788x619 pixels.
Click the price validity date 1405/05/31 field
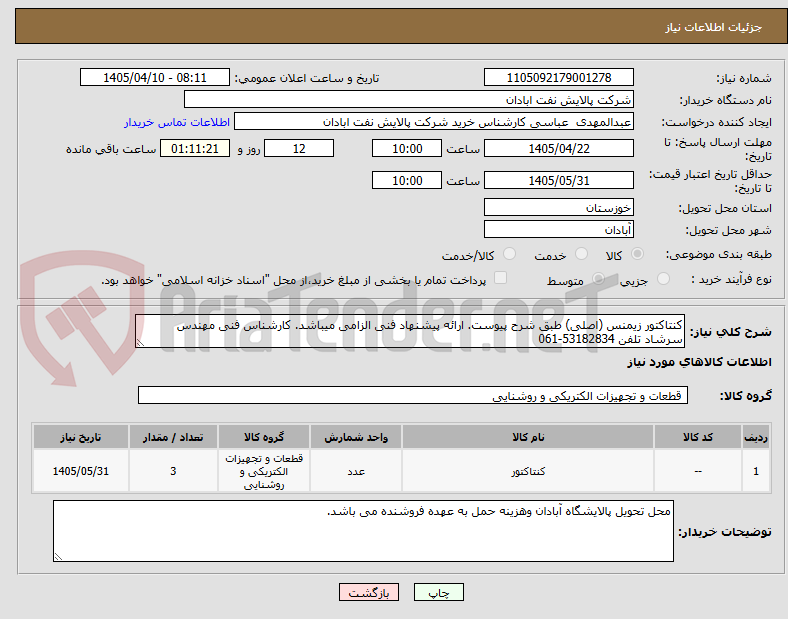click(x=558, y=180)
